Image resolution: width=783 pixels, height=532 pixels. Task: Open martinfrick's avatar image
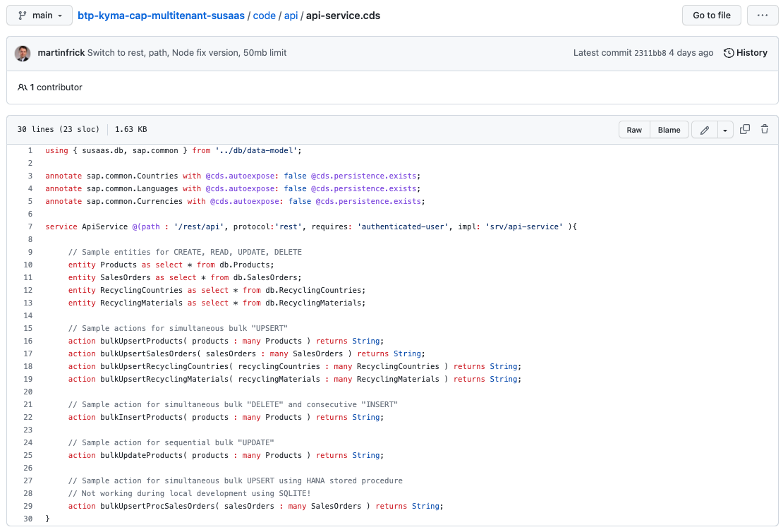tap(23, 53)
